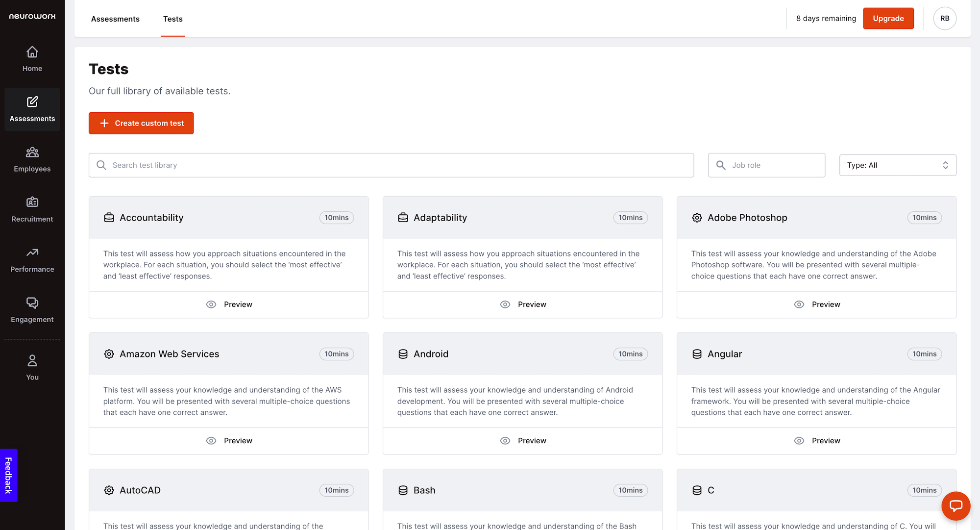The image size is (980, 530).
Task: Click the Accountability test title
Action: point(151,218)
